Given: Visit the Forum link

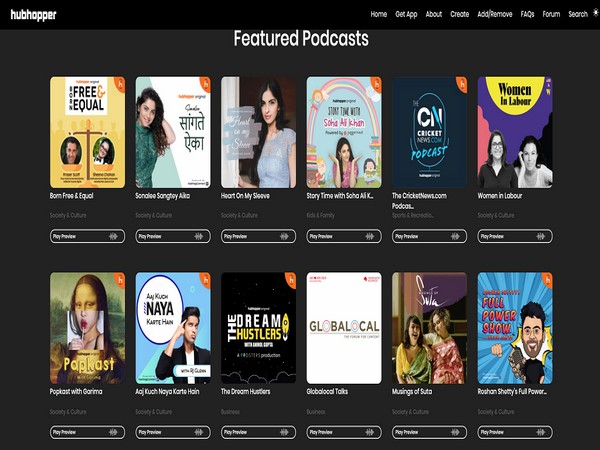Looking at the screenshot, I should (x=551, y=14).
